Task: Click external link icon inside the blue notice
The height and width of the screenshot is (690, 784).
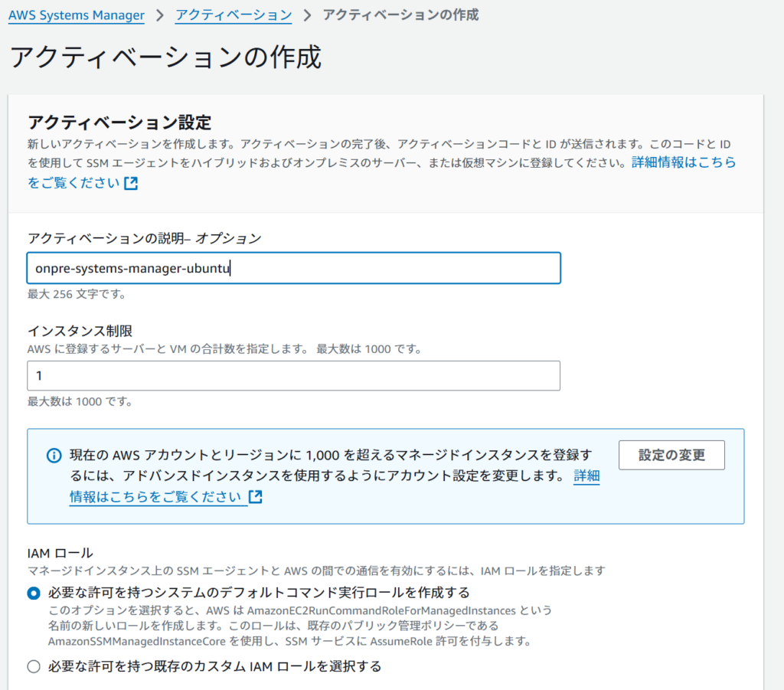Action: click(256, 497)
